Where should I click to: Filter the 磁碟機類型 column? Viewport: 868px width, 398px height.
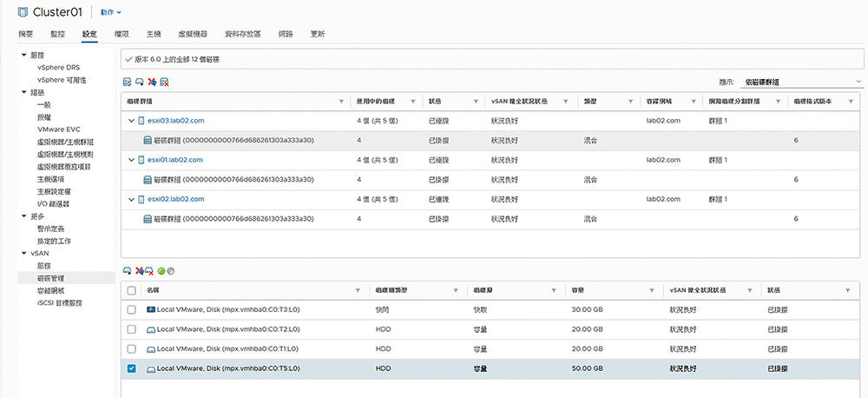click(x=456, y=290)
